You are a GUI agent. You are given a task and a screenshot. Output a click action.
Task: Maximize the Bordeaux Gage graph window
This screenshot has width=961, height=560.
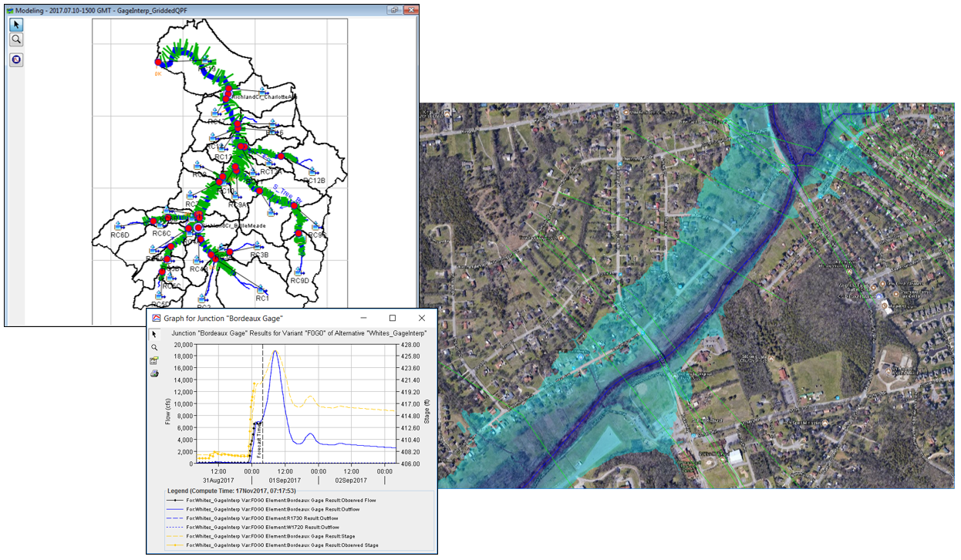click(393, 318)
